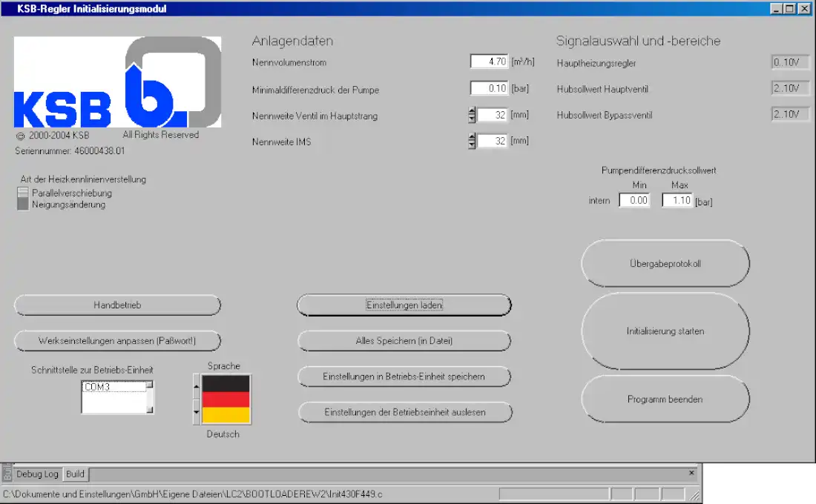Screen dimensions: 816x504
Task: Select Neigungsänderung slide switch position
Action: pos(23,205)
